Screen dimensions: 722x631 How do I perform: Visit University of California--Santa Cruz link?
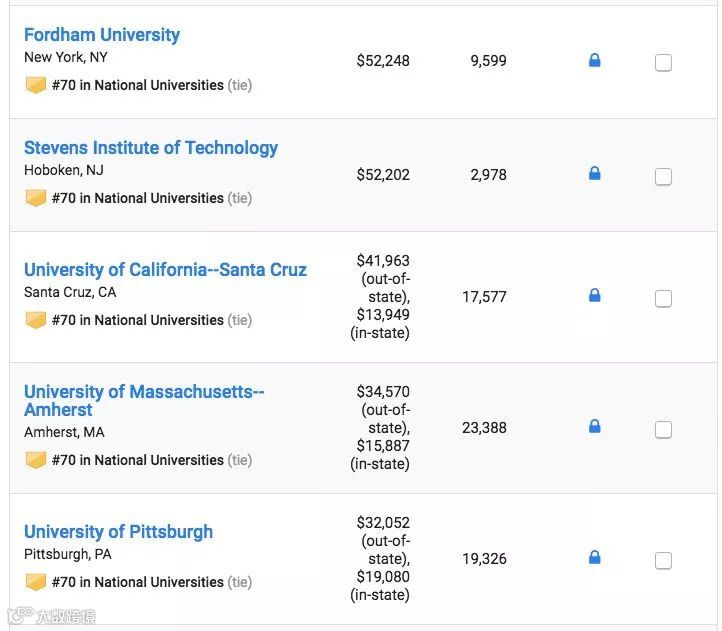[x=165, y=270]
